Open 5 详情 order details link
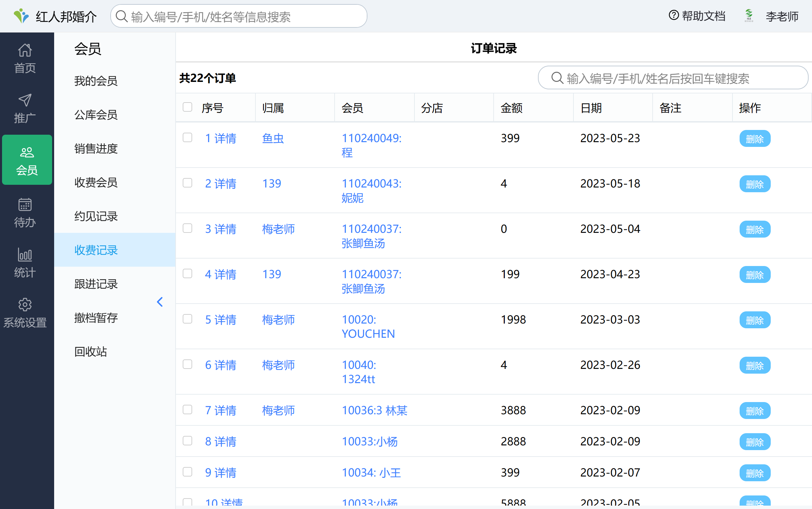Image resolution: width=812 pixels, height=509 pixels. (x=221, y=320)
